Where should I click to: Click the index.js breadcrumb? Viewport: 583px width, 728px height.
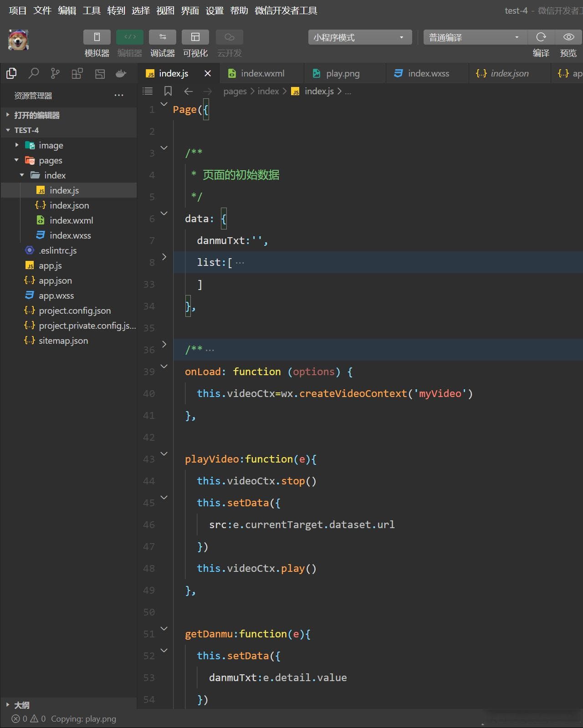click(x=319, y=92)
